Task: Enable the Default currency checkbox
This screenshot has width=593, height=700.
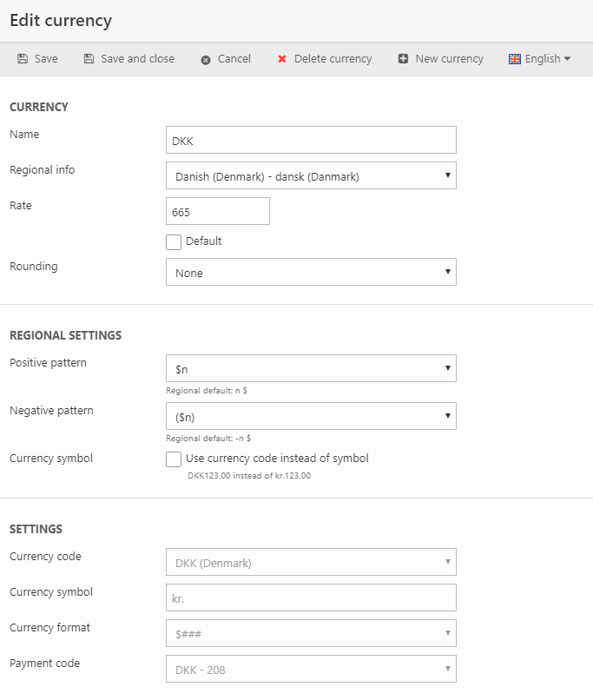Action: pos(174,242)
